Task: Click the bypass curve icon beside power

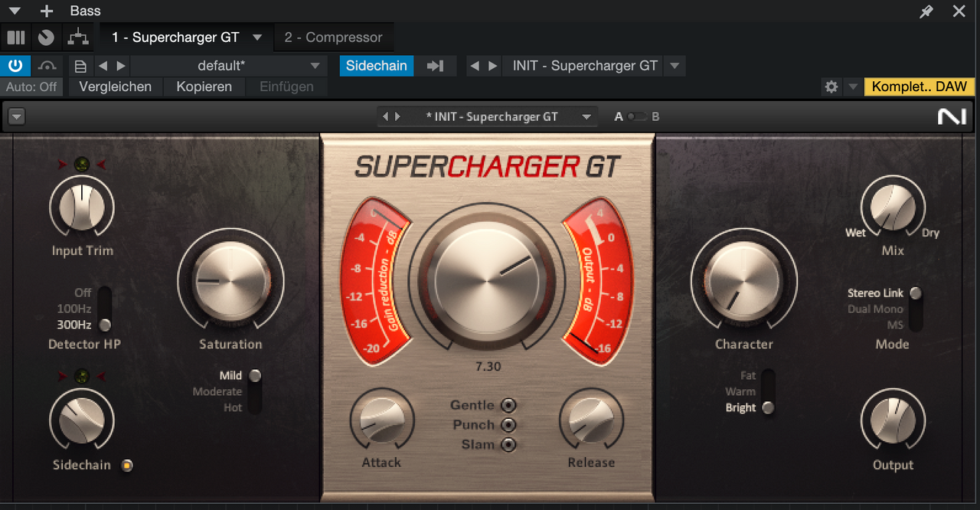Action: 47,66
